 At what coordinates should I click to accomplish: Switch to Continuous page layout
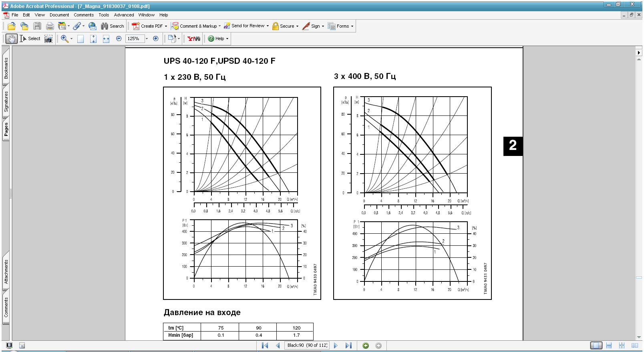click(609, 346)
